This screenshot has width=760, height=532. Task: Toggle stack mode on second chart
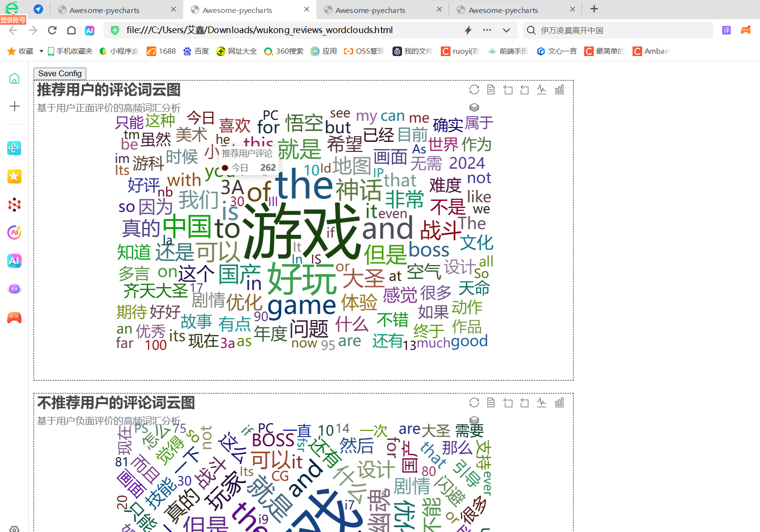coord(474,420)
